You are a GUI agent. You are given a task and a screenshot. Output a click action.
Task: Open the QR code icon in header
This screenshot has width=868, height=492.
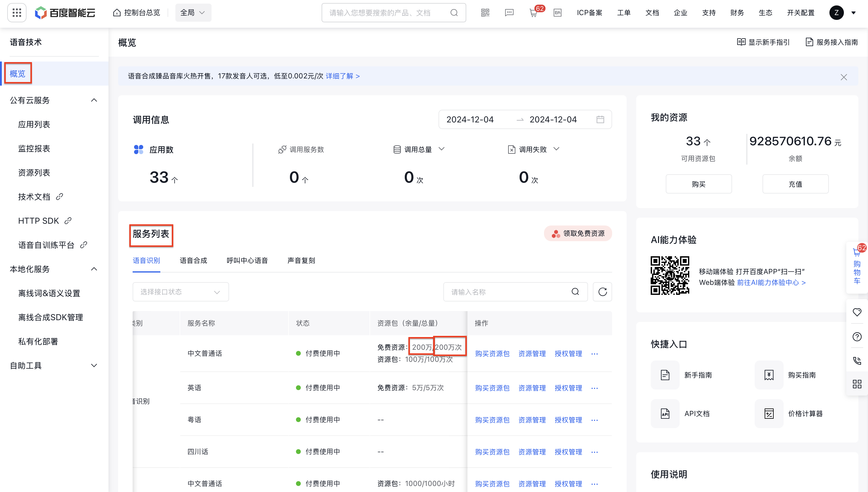[x=485, y=13]
